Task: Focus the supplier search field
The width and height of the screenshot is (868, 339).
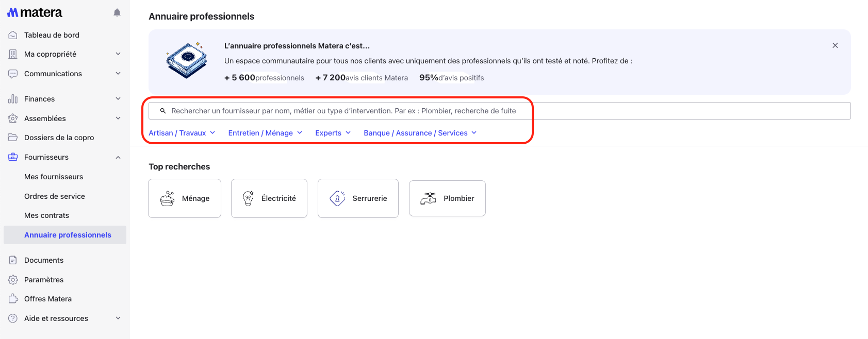Action: tap(499, 111)
